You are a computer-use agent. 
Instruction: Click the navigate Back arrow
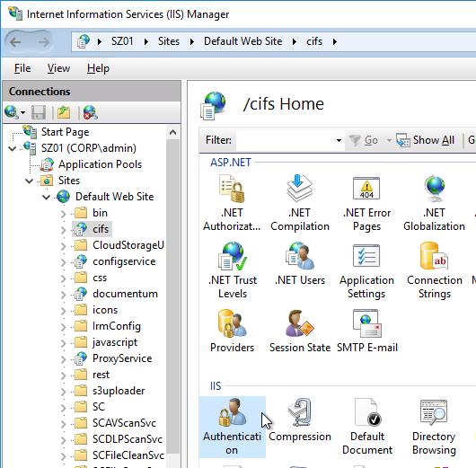point(15,42)
